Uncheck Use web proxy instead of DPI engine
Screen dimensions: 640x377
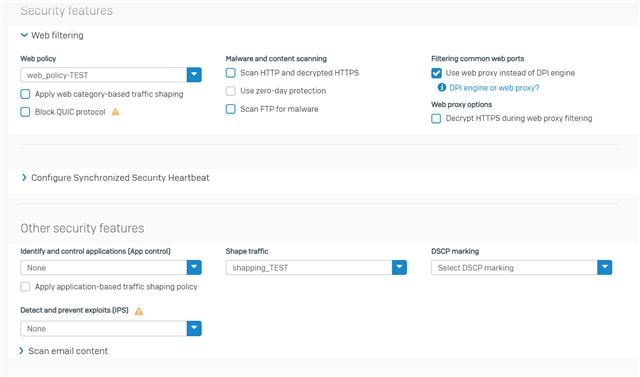click(x=436, y=73)
